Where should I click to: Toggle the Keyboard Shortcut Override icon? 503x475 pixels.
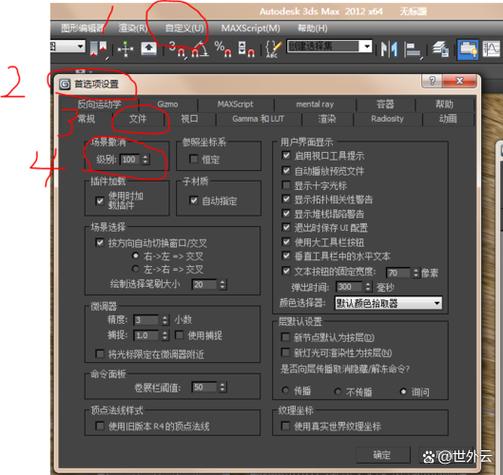pyautogui.click(x=149, y=49)
